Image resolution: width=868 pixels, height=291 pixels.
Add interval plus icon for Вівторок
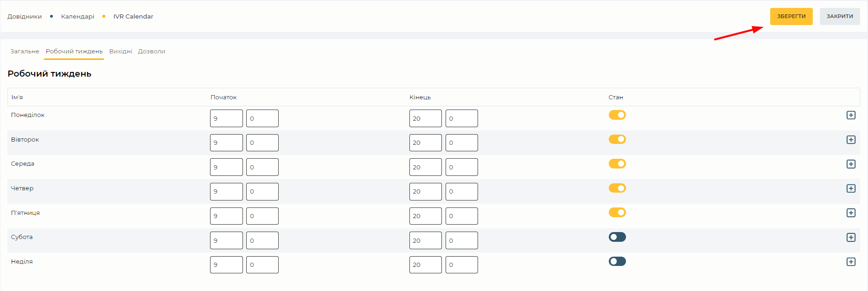(851, 140)
